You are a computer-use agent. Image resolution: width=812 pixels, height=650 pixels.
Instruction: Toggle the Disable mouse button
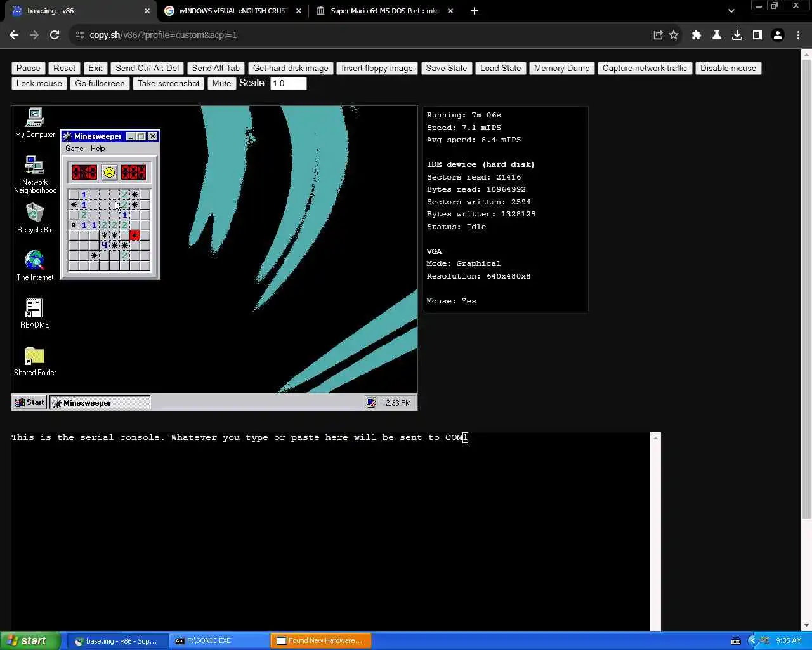[x=728, y=68]
